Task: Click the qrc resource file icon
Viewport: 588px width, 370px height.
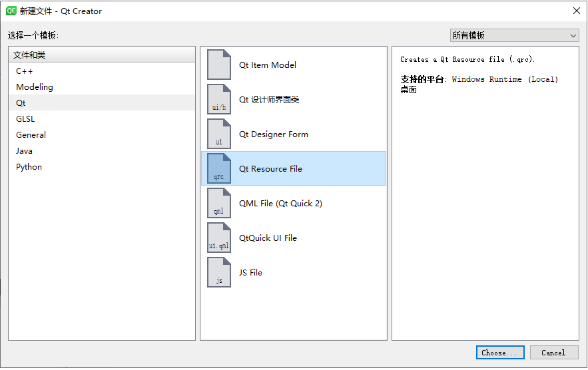Action: pos(219,168)
